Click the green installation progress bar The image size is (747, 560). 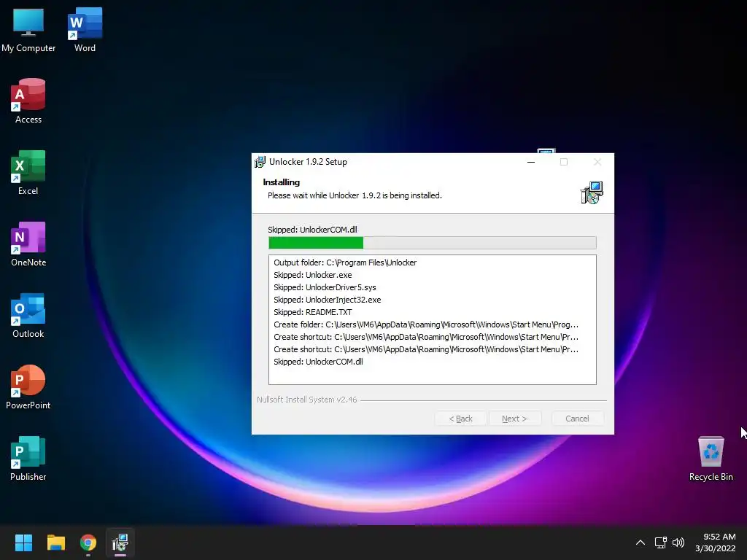click(x=432, y=243)
